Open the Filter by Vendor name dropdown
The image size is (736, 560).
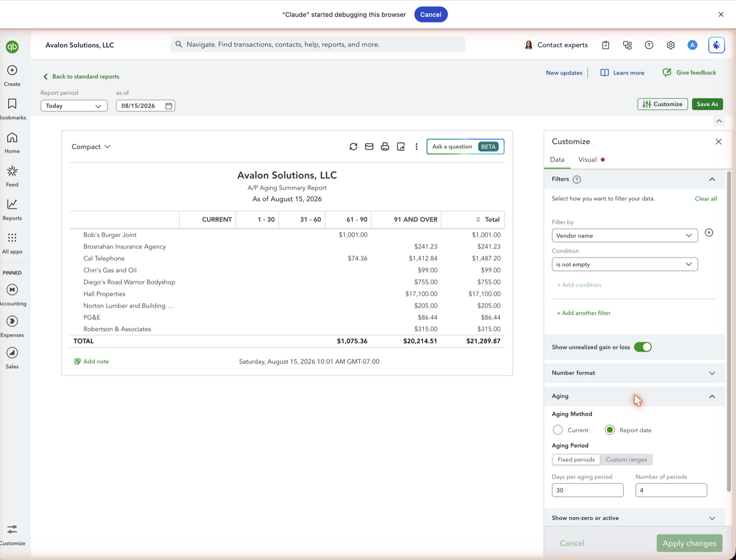625,235
